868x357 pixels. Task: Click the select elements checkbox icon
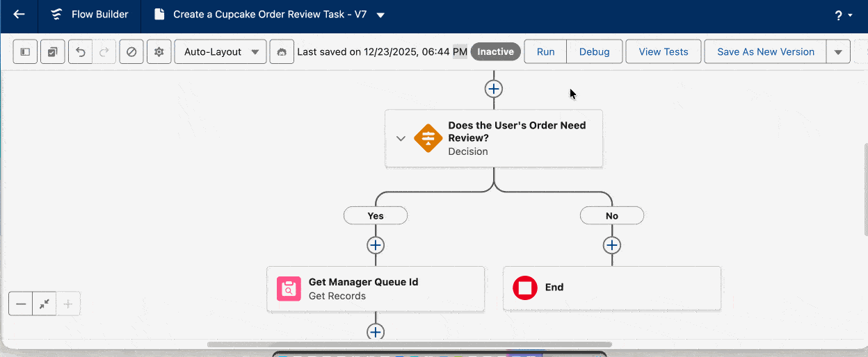pyautogui.click(x=53, y=52)
